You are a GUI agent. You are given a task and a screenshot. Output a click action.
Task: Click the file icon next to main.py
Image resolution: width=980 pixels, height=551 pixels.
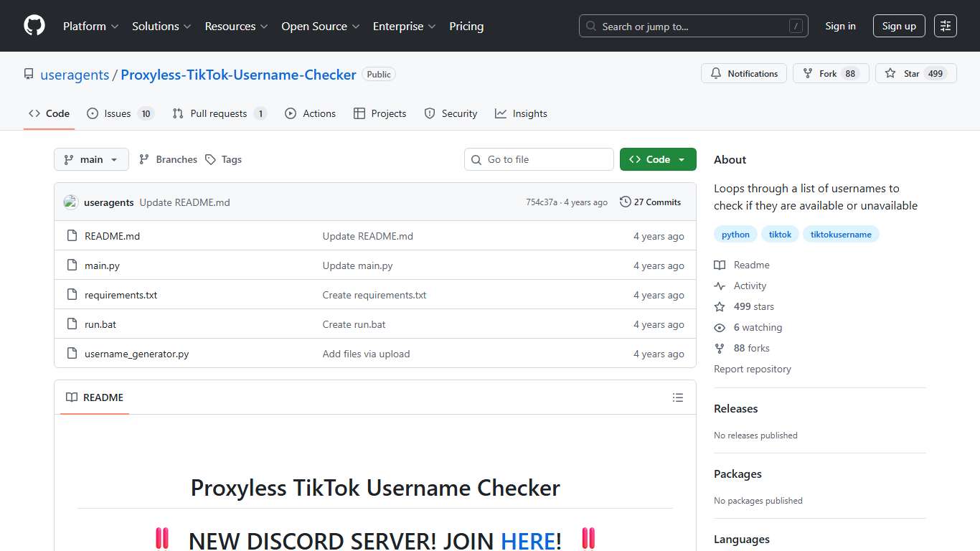(72, 265)
